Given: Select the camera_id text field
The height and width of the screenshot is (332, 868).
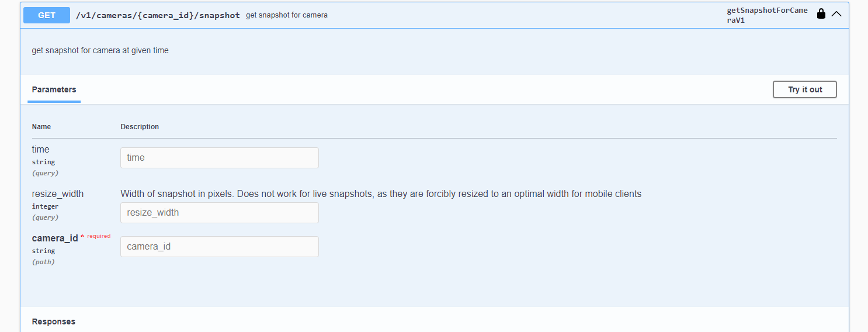Looking at the screenshot, I should [x=219, y=247].
